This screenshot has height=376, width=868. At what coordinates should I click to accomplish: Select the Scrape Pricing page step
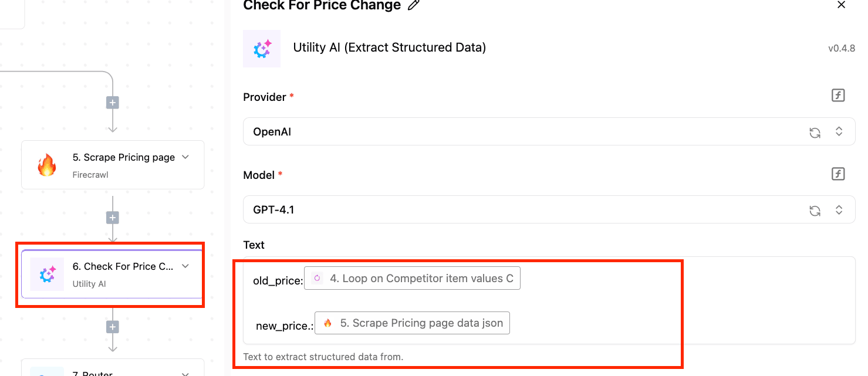(x=113, y=165)
